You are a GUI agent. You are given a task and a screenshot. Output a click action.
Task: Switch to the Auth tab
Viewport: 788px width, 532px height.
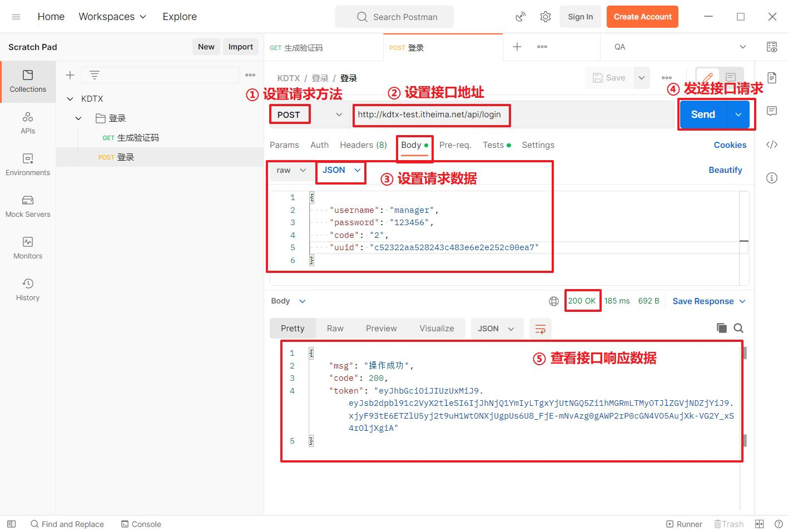click(319, 145)
